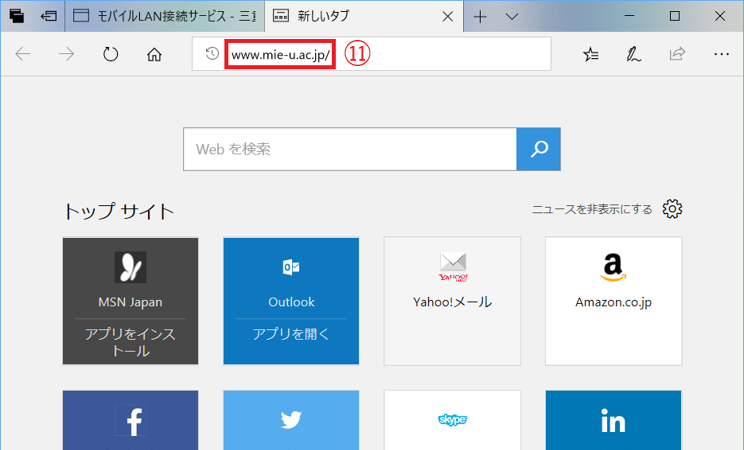744x450 pixels.
Task: Go forward to the next page
Action: 66,54
